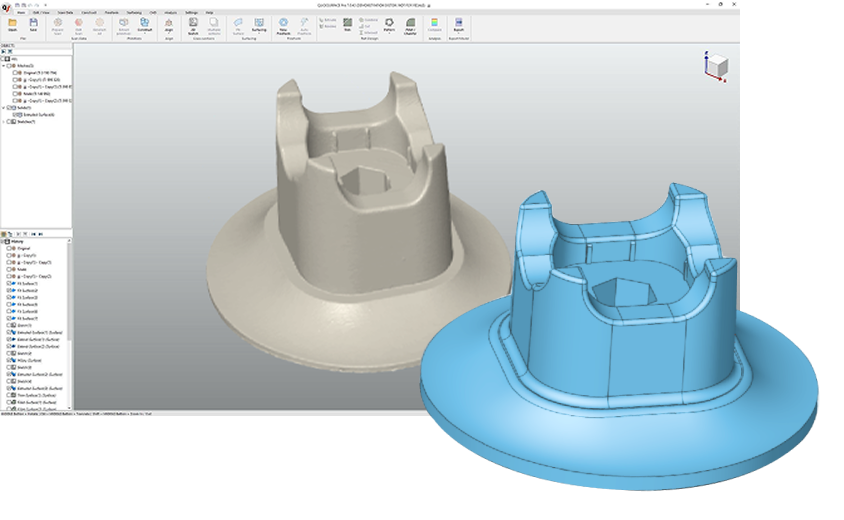Toggle the Solids group checkbox
This screenshot has height=520, width=844.
point(9,108)
